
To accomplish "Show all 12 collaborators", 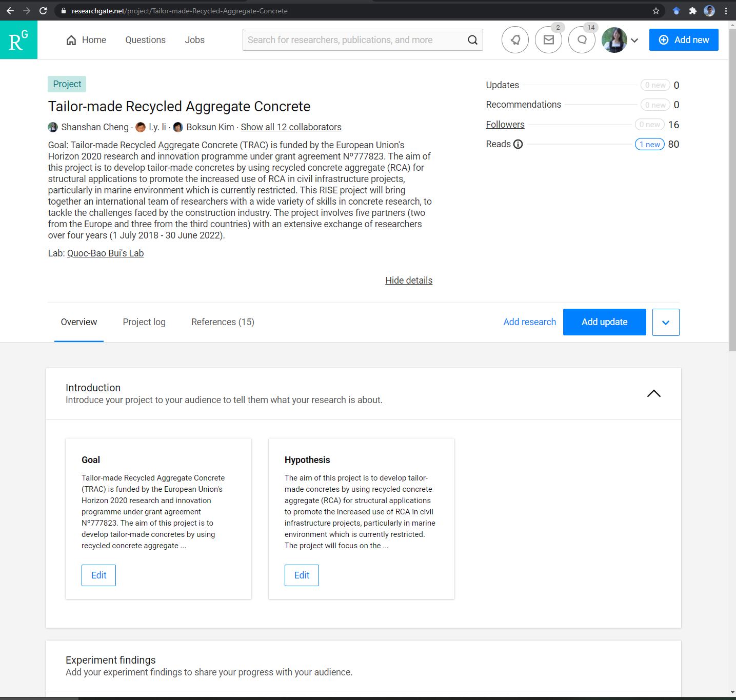I will point(291,127).
